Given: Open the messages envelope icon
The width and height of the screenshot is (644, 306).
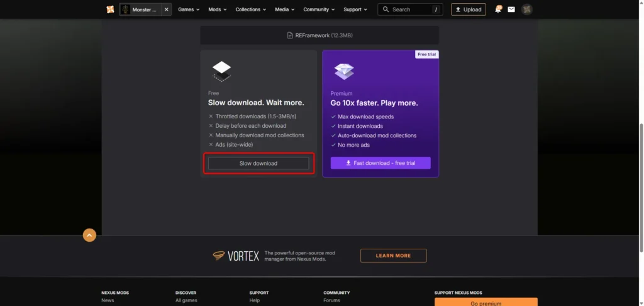Looking at the screenshot, I should pyautogui.click(x=511, y=9).
